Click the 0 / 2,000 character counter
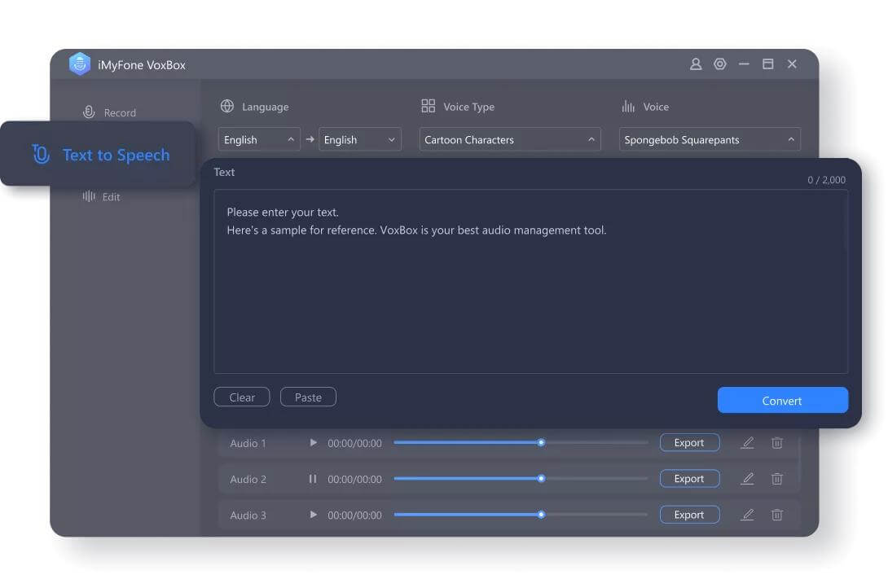 (826, 180)
